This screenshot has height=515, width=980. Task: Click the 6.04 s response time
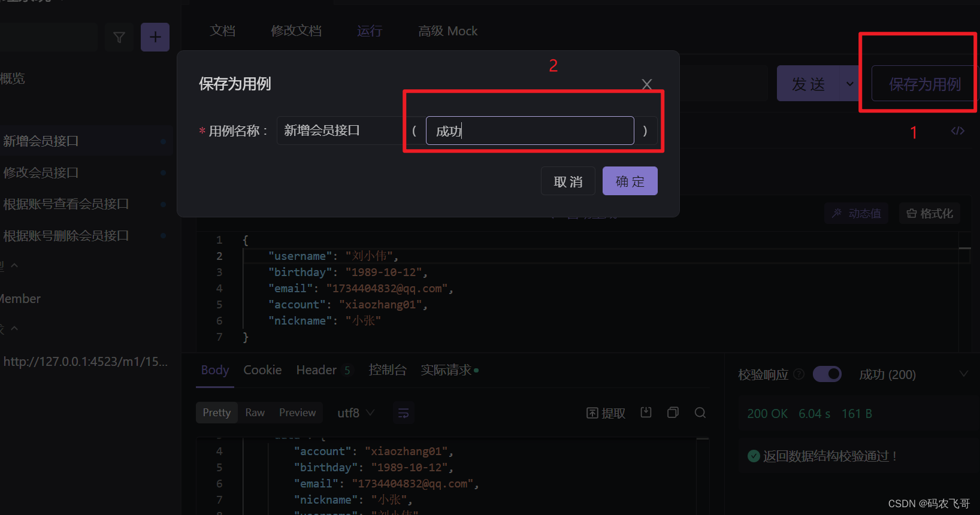pyautogui.click(x=815, y=414)
